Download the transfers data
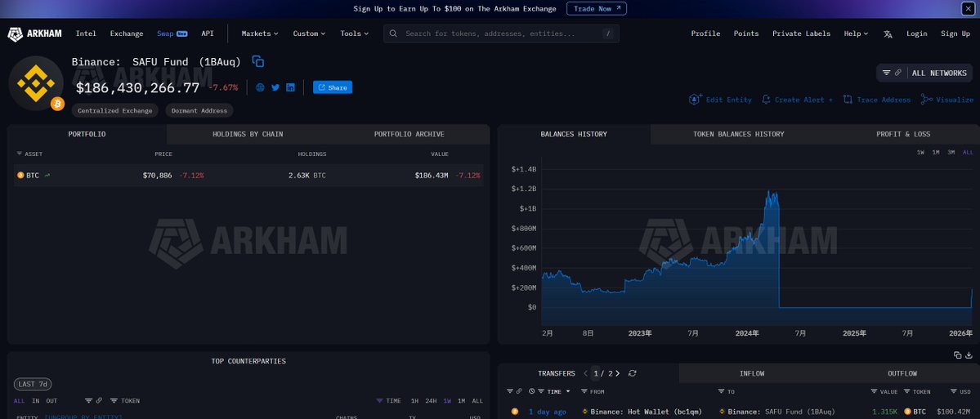The width and height of the screenshot is (980, 419). tap(969, 354)
